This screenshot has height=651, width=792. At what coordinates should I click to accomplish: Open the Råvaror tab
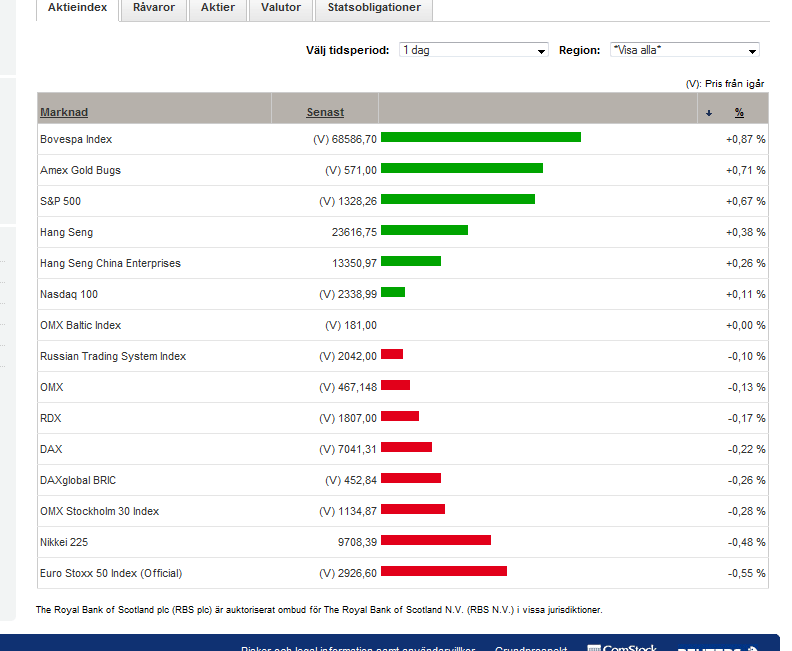tap(154, 9)
